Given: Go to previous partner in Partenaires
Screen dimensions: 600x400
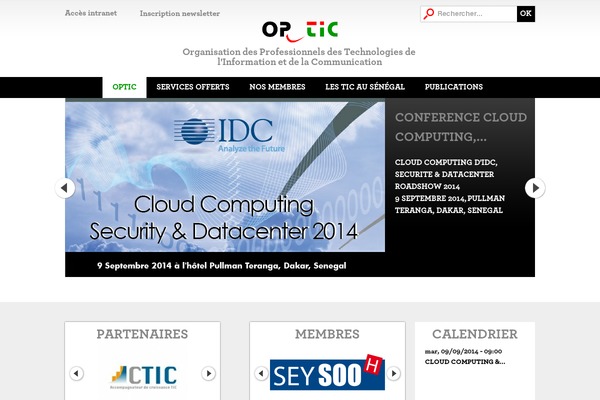Looking at the screenshot, I should [x=77, y=373].
